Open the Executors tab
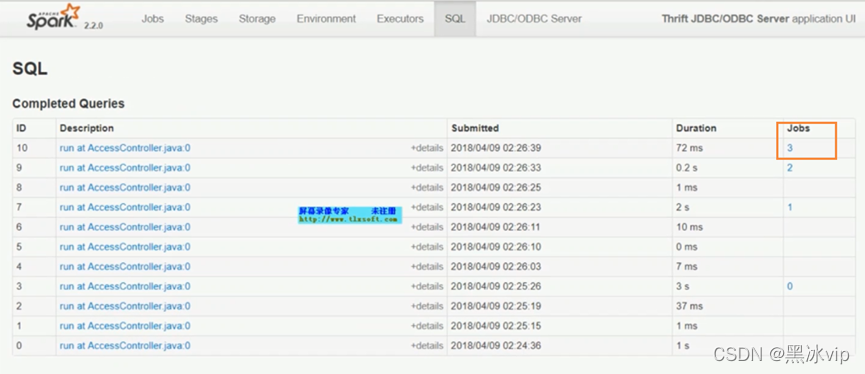865x374 pixels. click(400, 19)
